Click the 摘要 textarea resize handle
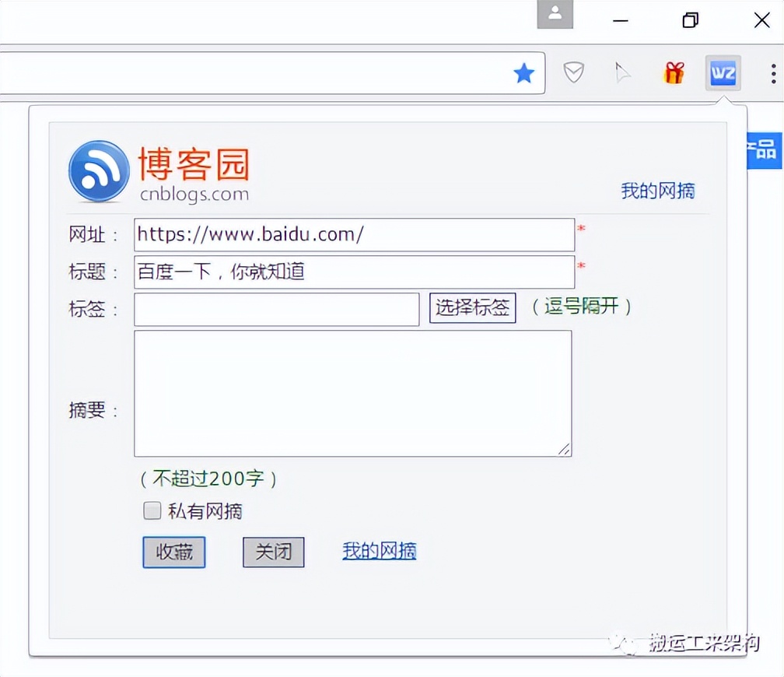This screenshot has width=784, height=677. [565, 450]
